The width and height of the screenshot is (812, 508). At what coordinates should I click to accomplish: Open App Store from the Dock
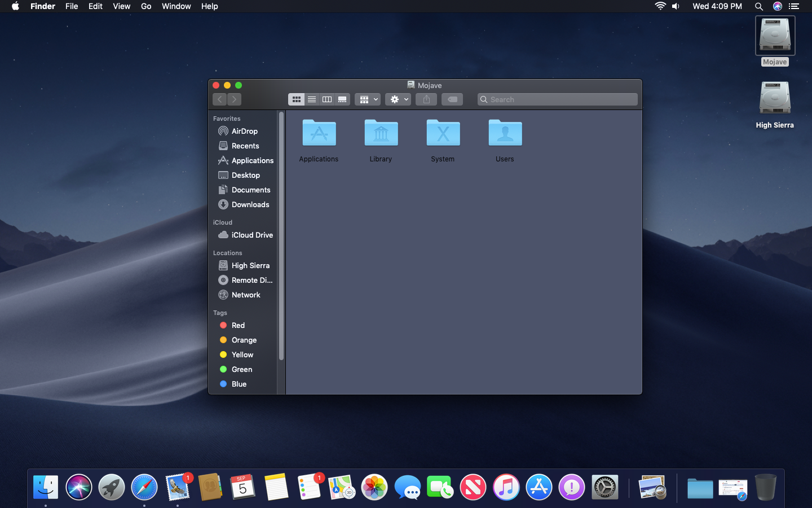click(x=539, y=487)
